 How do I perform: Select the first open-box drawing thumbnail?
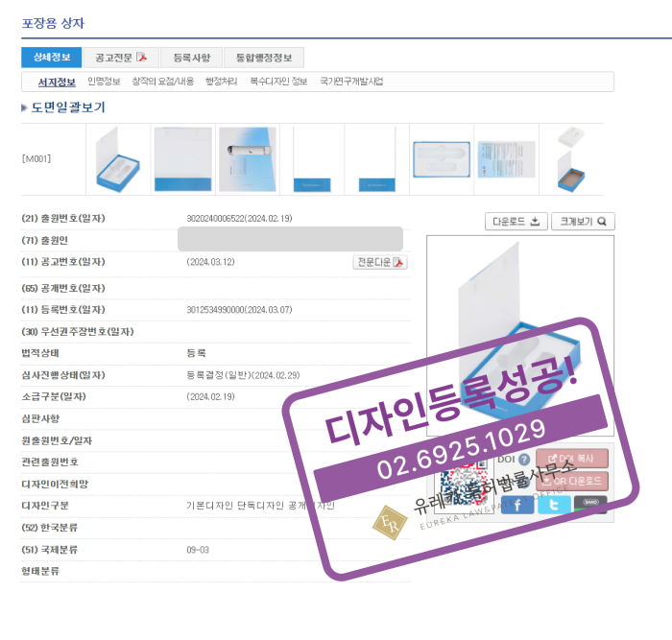pos(119,159)
